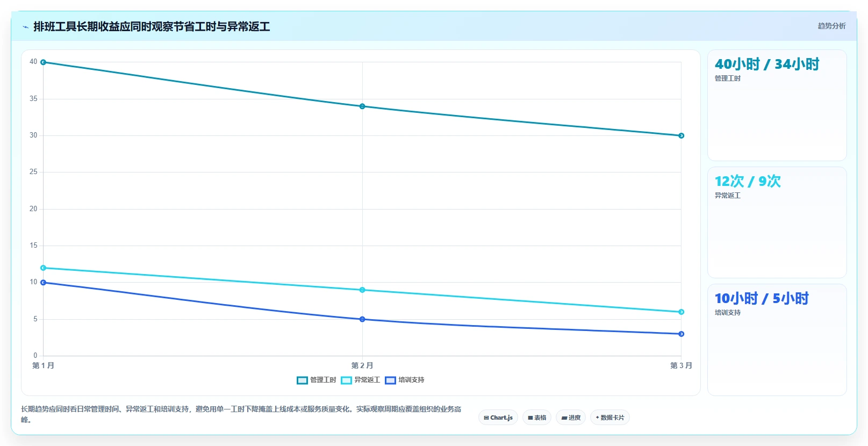Screen dimensions: 868x446
Task: Select the 12次 / 9次 异常返工 card
Action: point(777,222)
